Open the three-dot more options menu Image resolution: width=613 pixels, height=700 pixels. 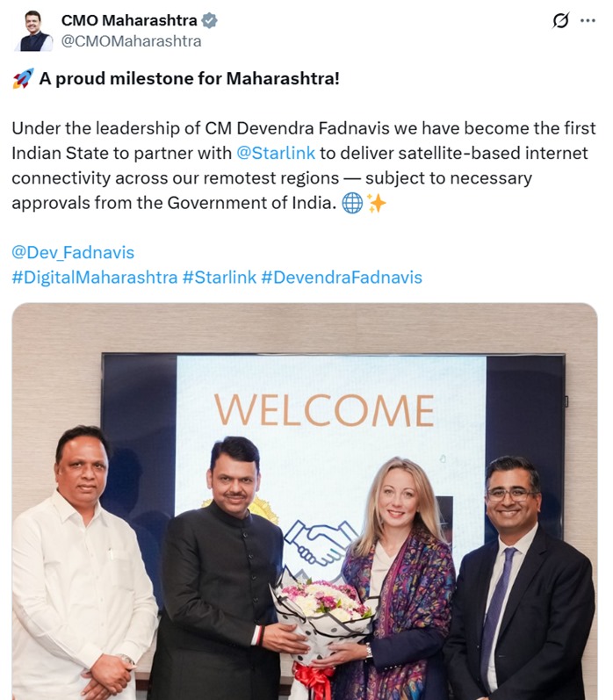588,20
